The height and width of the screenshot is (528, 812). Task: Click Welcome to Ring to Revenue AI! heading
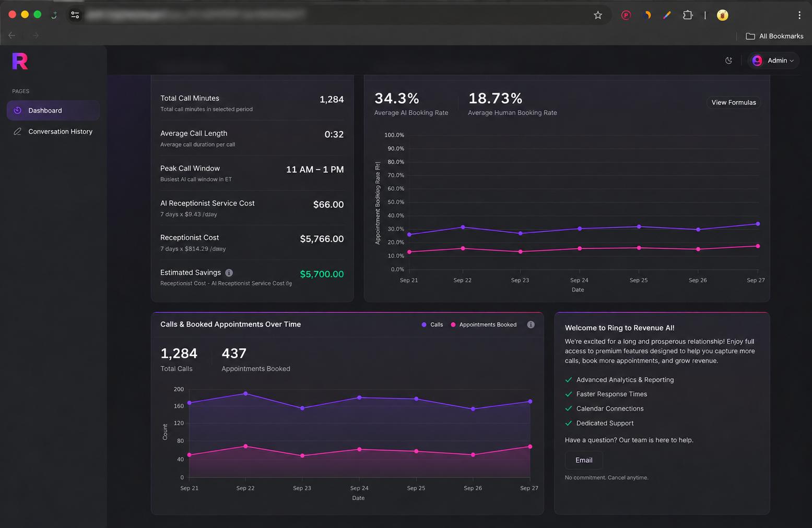(619, 328)
